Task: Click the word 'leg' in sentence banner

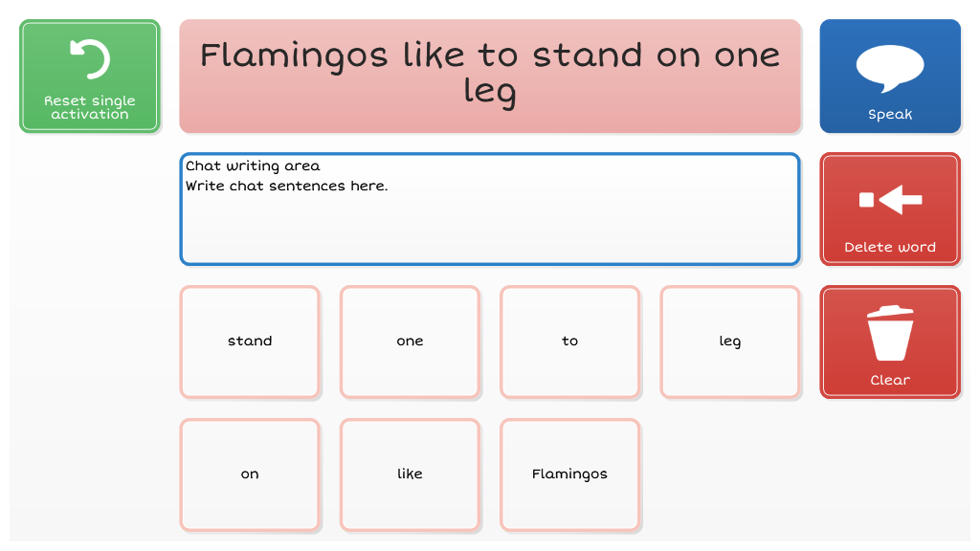Action: point(490,92)
